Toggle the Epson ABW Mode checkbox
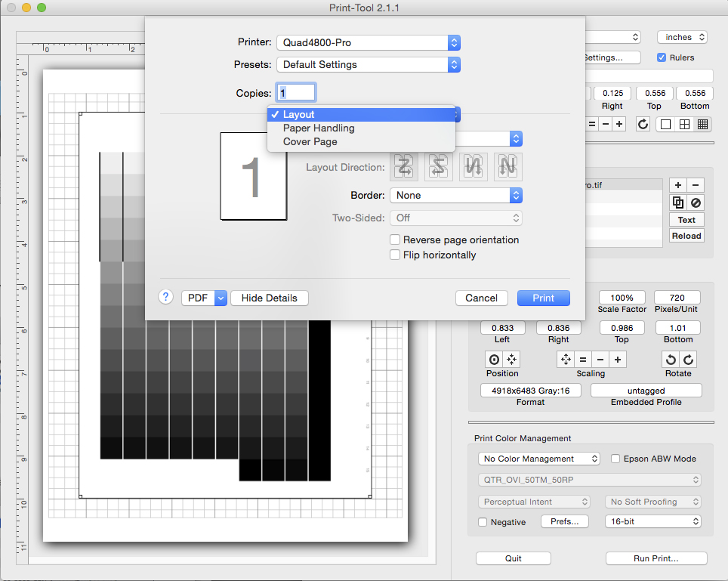This screenshot has width=728, height=581. point(615,459)
